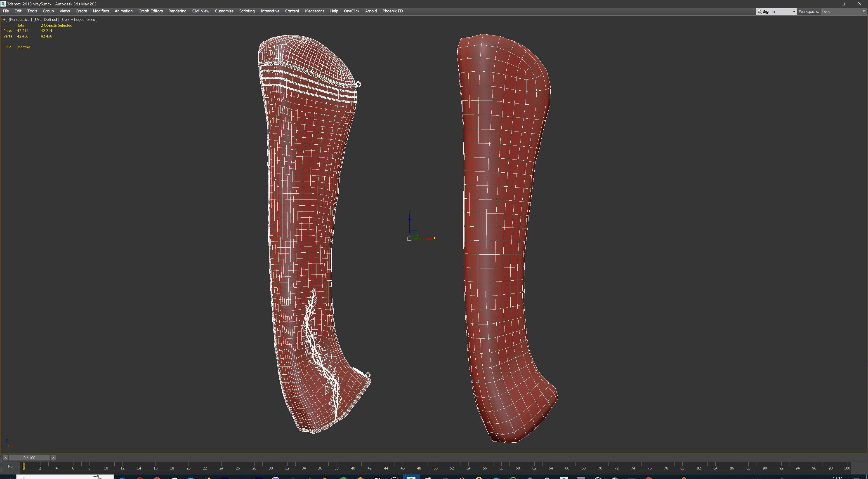868x479 pixels.
Task: Open the Clay + Edged Faces shading menu
Action: point(79,19)
